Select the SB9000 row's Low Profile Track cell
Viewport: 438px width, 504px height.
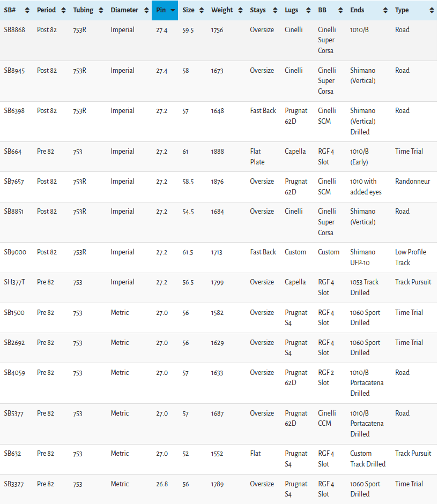click(x=411, y=257)
